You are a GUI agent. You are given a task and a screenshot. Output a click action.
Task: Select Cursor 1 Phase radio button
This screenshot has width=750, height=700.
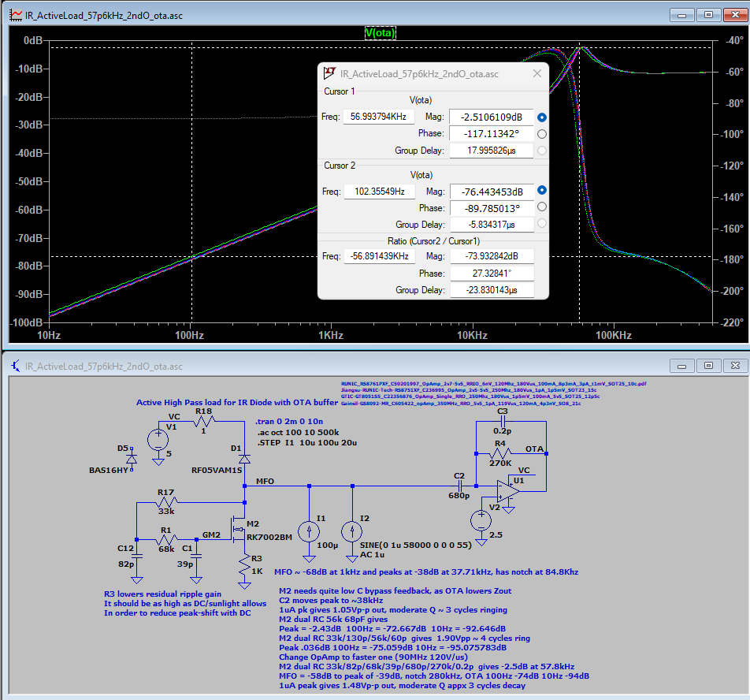pyautogui.click(x=542, y=134)
